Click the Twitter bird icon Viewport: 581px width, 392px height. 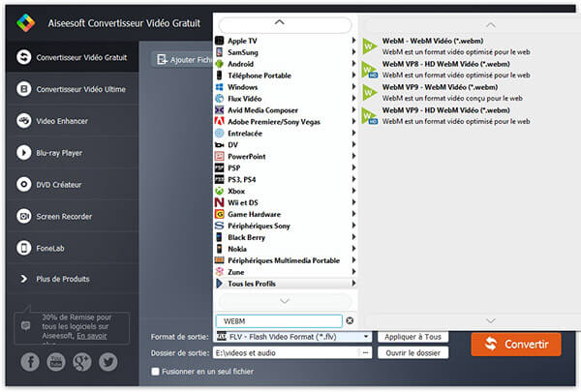[x=107, y=361]
